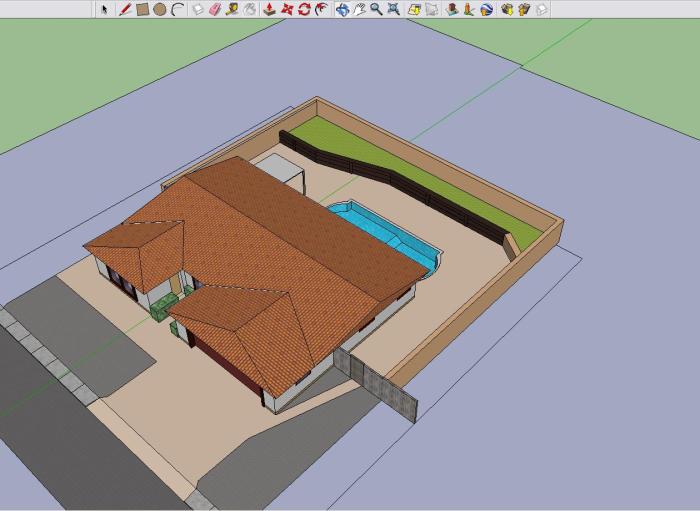Click the pink Eraser tool
Image resolution: width=700 pixels, height=511 pixels.
click(213, 9)
